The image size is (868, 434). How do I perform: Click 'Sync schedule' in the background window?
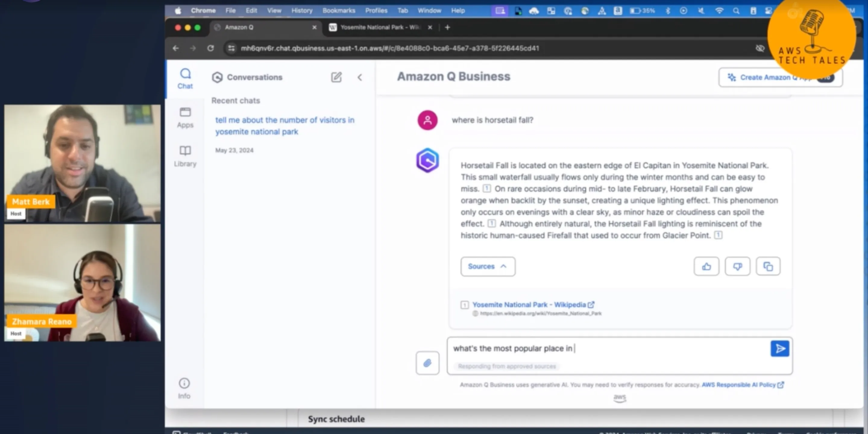coord(336,419)
